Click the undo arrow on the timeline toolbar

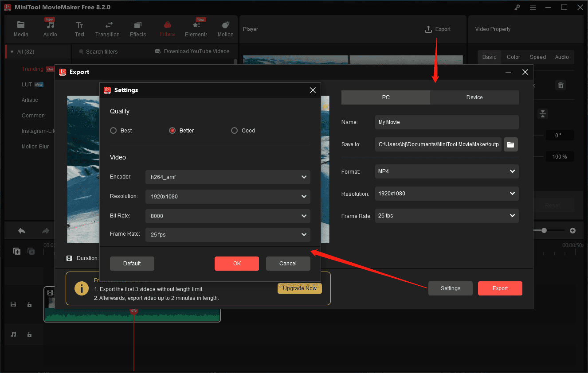coord(21,231)
